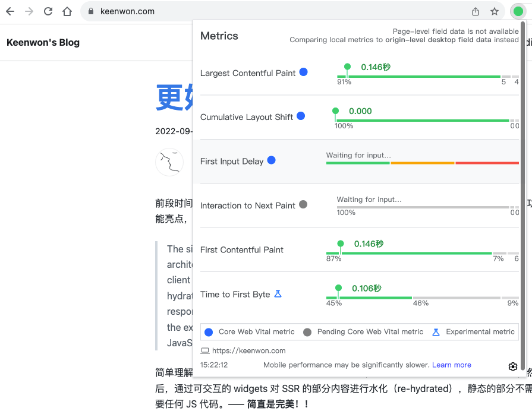Click the author avatar image
This screenshot has height=411, width=532.
[x=169, y=162]
